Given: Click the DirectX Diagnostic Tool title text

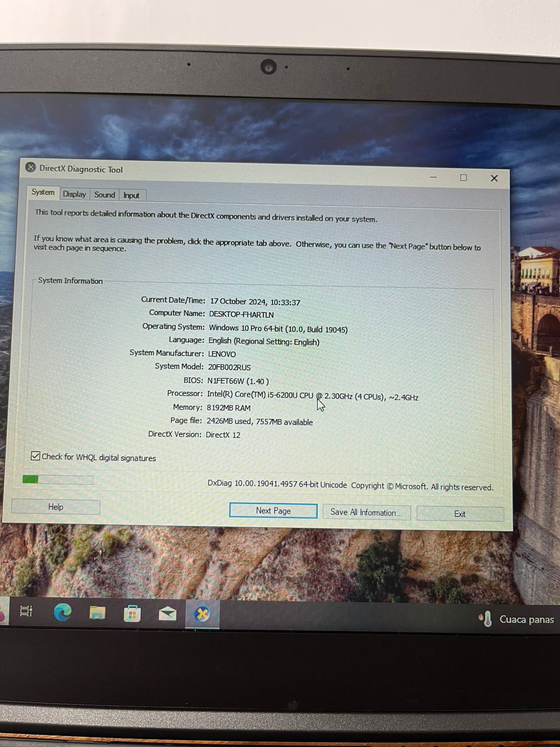Looking at the screenshot, I should (81, 169).
